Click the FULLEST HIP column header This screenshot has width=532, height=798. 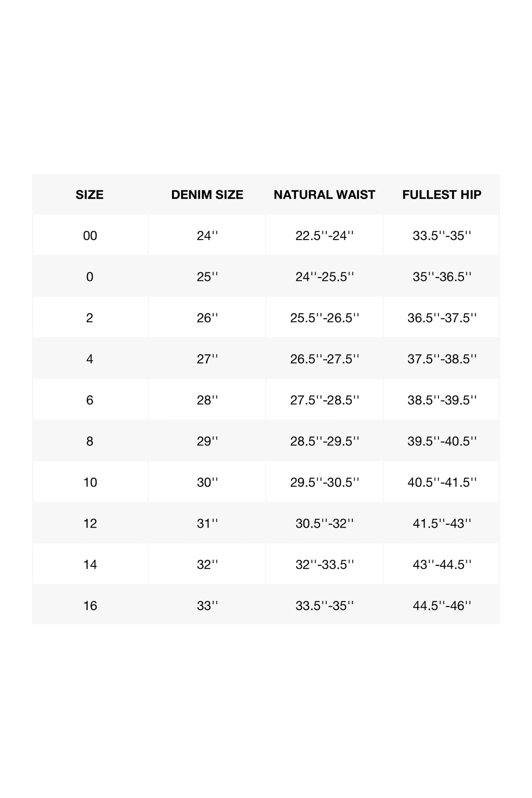pyautogui.click(x=441, y=194)
